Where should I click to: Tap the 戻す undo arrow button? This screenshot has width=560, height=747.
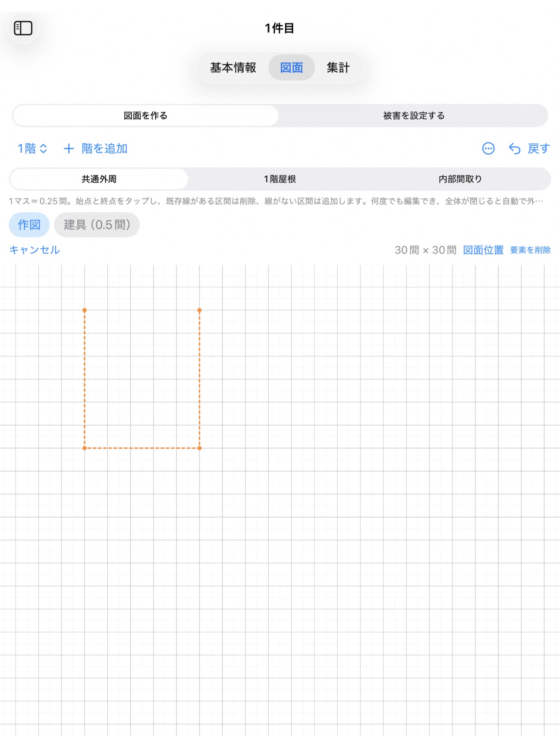529,149
